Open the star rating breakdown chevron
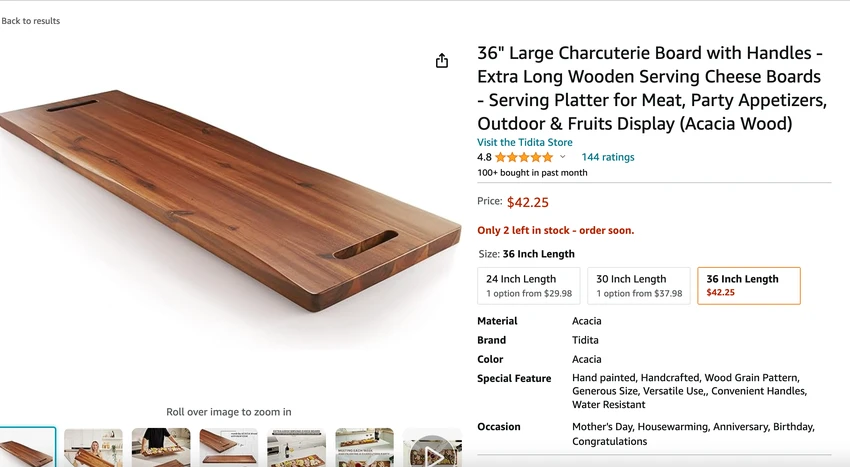 (563, 157)
